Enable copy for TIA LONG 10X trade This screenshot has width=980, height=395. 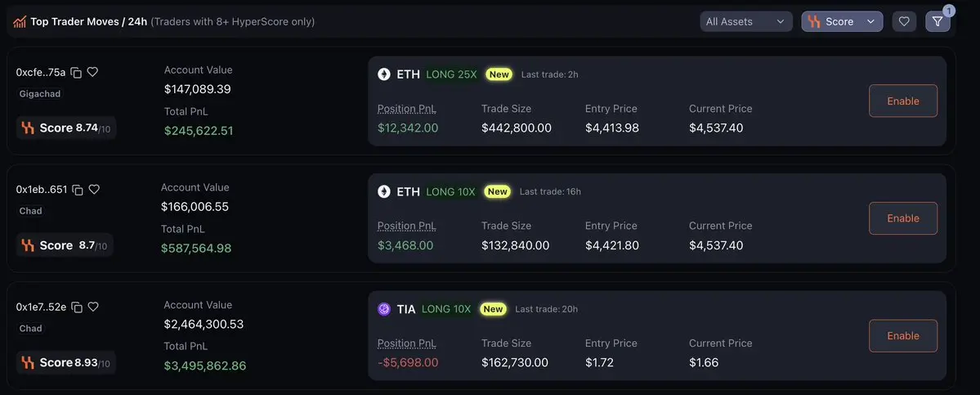(903, 335)
